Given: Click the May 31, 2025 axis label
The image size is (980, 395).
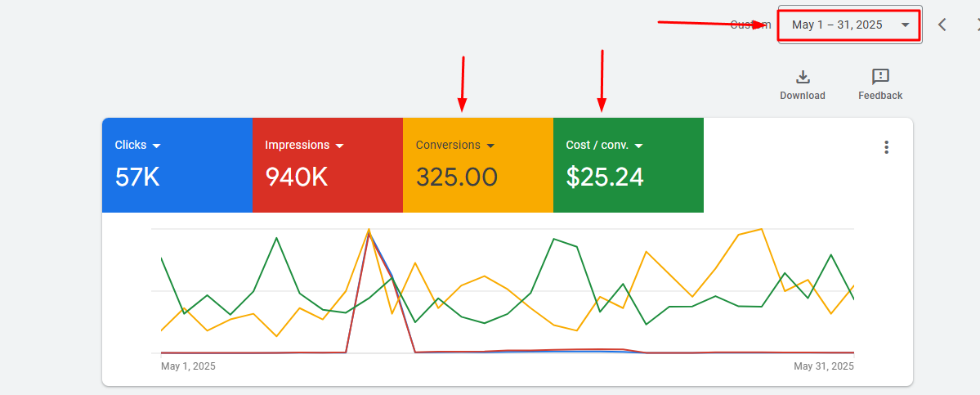Looking at the screenshot, I should (x=824, y=366).
